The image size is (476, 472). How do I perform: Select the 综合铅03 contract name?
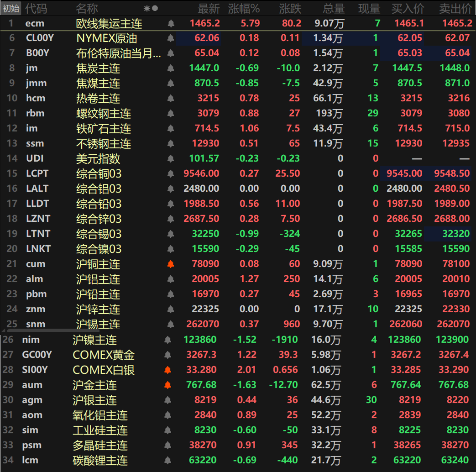(99, 204)
